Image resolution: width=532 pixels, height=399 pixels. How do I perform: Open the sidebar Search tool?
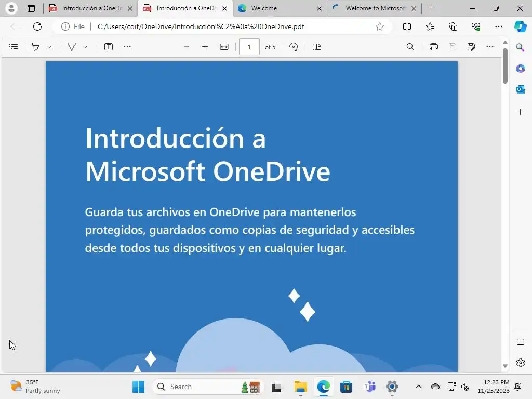520,47
